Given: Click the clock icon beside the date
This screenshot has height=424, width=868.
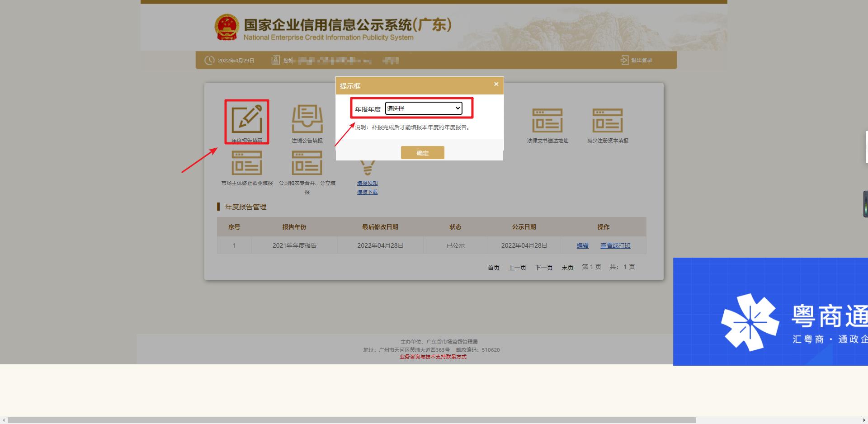Looking at the screenshot, I should tap(209, 60).
